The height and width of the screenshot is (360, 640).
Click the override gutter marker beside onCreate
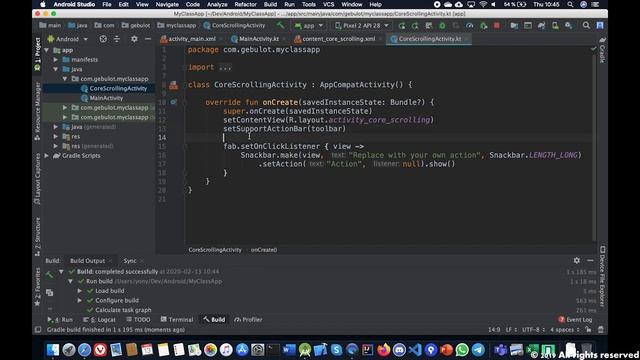(173, 102)
